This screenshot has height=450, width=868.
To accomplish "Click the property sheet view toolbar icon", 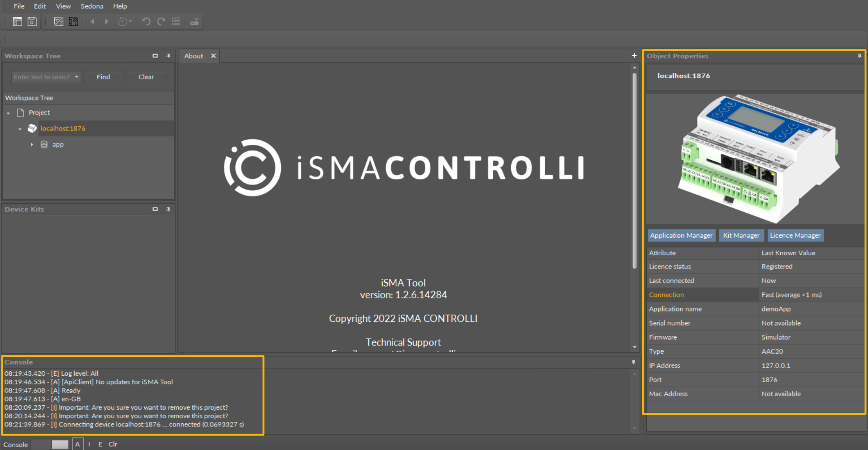I will click(x=73, y=21).
